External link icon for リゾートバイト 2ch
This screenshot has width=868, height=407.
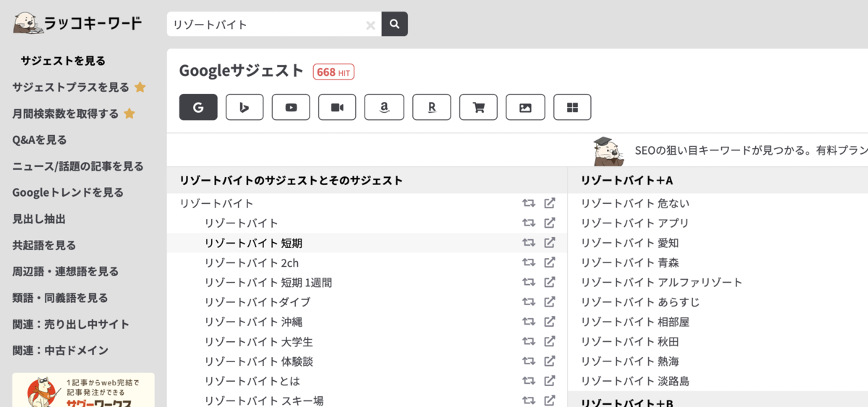pyautogui.click(x=550, y=262)
